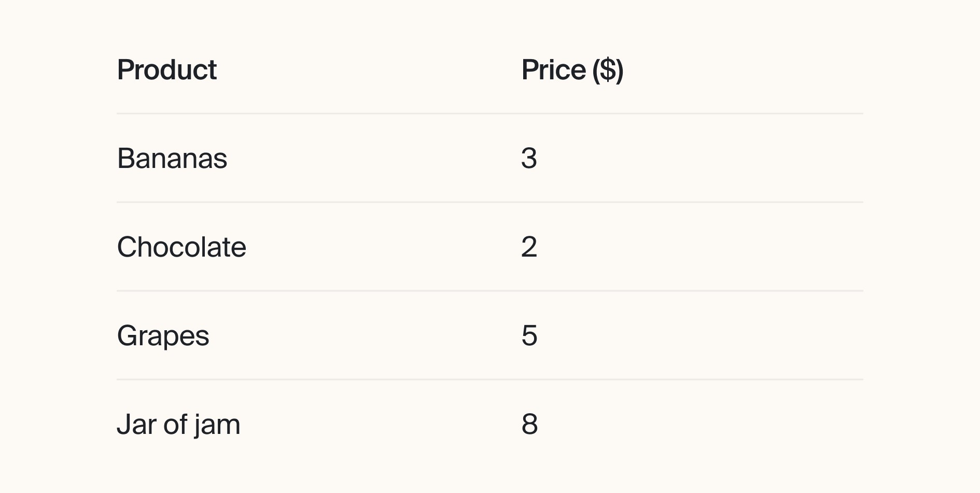This screenshot has height=493, width=980.
Task: Click the word "Jar" in last row
Action: click(x=137, y=424)
